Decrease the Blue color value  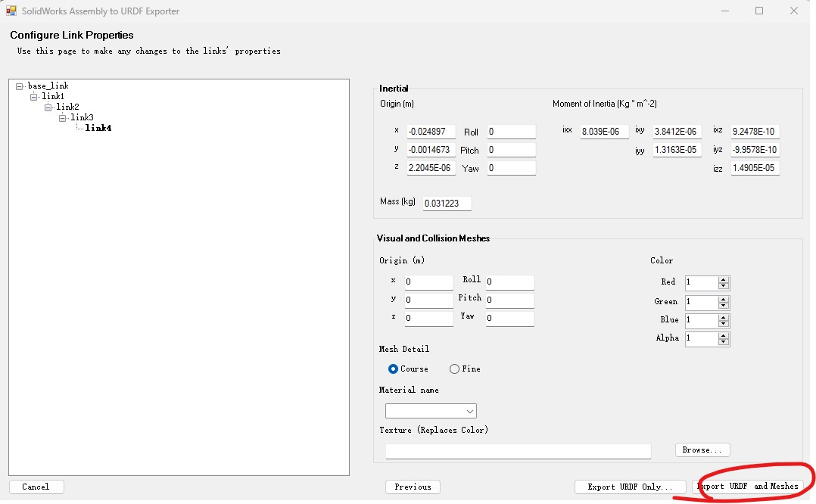tap(723, 324)
